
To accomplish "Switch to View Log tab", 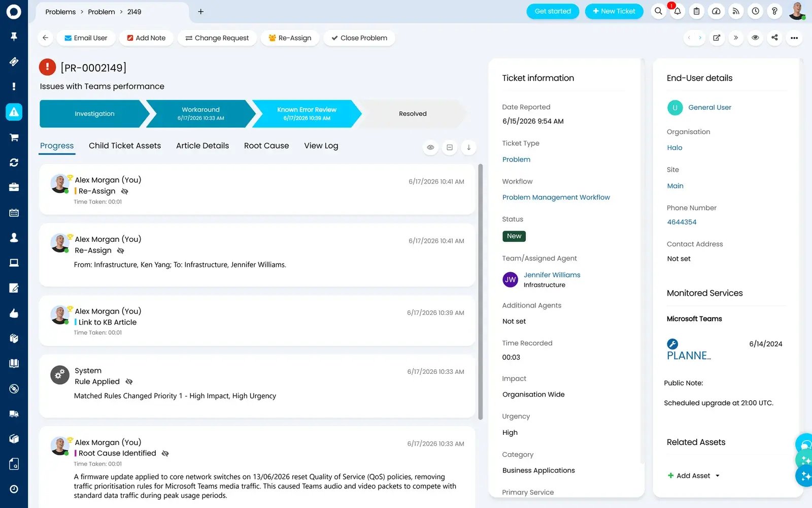I will (x=321, y=146).
